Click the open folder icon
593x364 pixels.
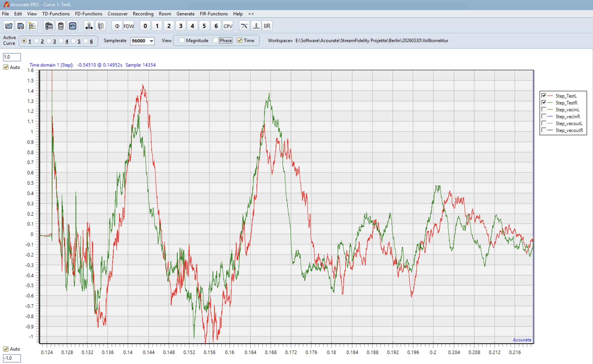(x=9, y=26)
